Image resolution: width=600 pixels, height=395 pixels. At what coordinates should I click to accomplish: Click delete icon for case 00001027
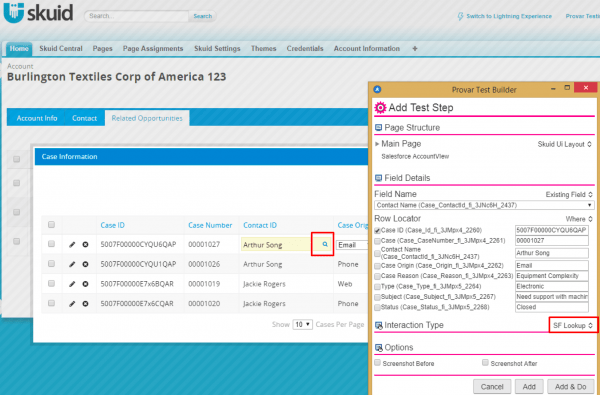[x=85, y=245]
